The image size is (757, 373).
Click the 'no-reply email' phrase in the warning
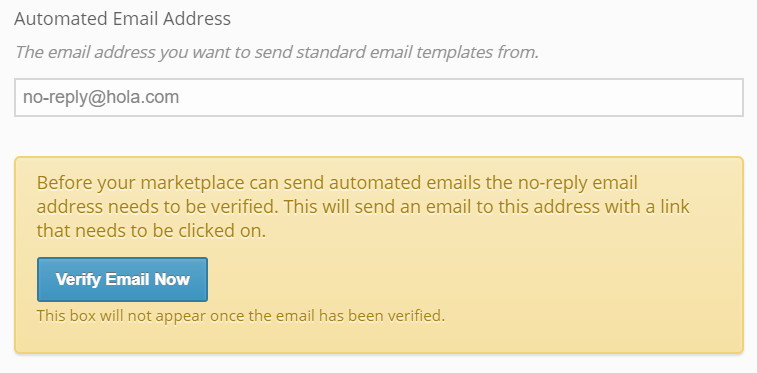(578, 184)
